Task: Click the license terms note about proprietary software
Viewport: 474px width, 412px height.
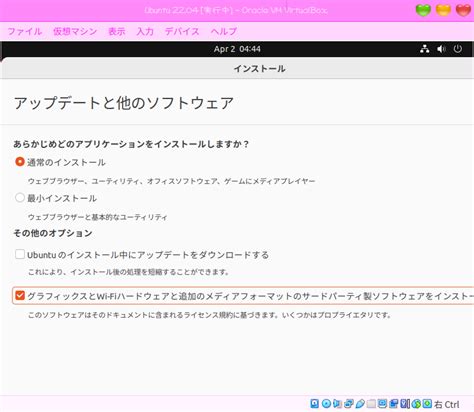Action: (x=210, y=315)
